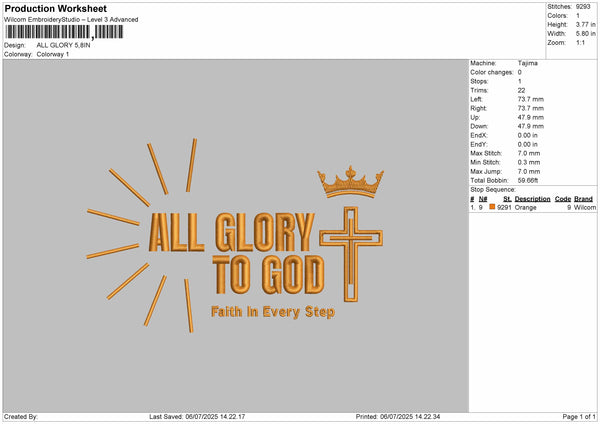Click the orange thread color swatch
This screenshot has width=600, height=424.
(x=492, y=207)
